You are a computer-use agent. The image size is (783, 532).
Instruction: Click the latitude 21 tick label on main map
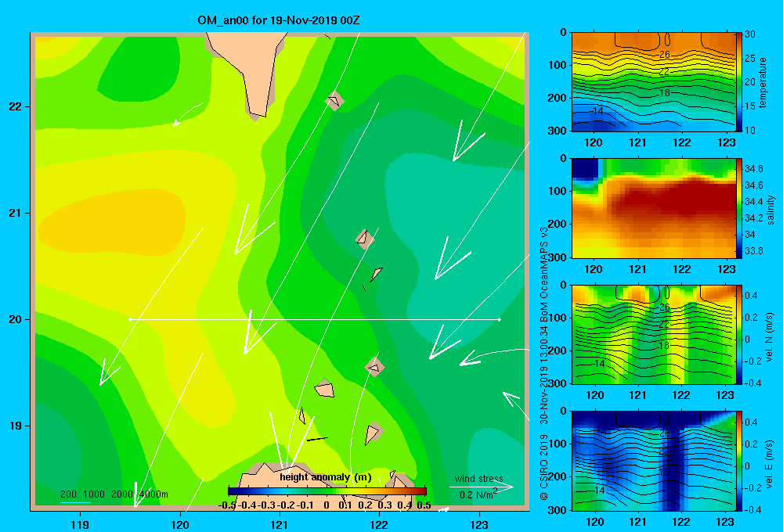(15, 213)
